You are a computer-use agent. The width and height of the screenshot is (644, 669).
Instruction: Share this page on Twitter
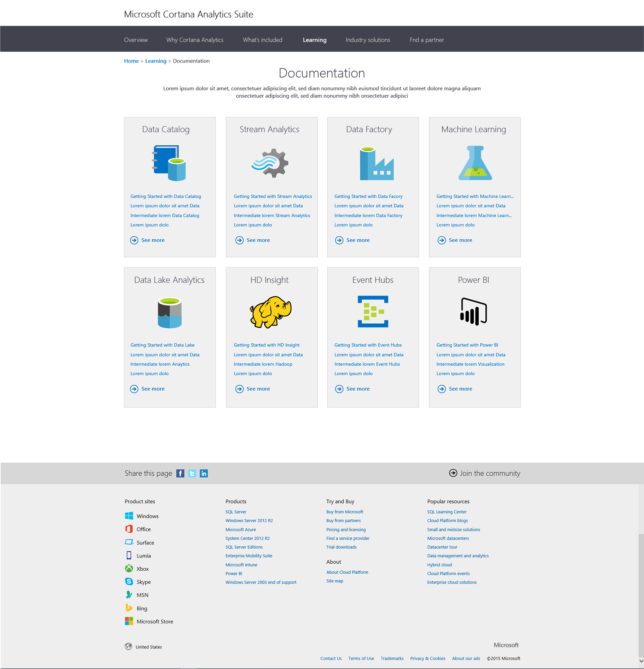192,473
